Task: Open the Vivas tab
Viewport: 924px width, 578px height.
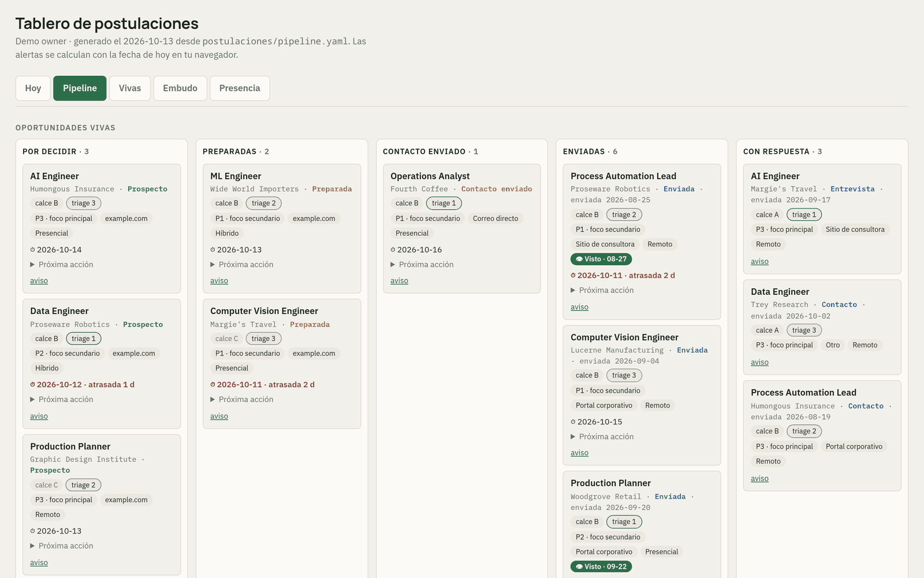Action: (130, 88)
